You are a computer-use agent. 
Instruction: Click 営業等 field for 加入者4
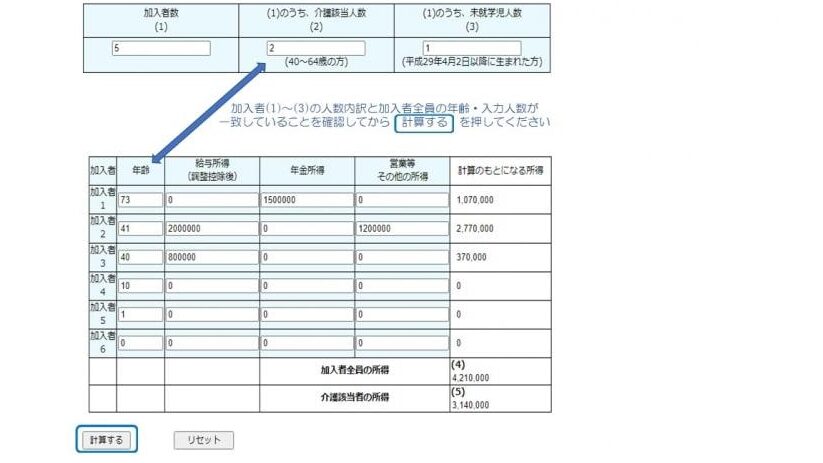[402, 286]
